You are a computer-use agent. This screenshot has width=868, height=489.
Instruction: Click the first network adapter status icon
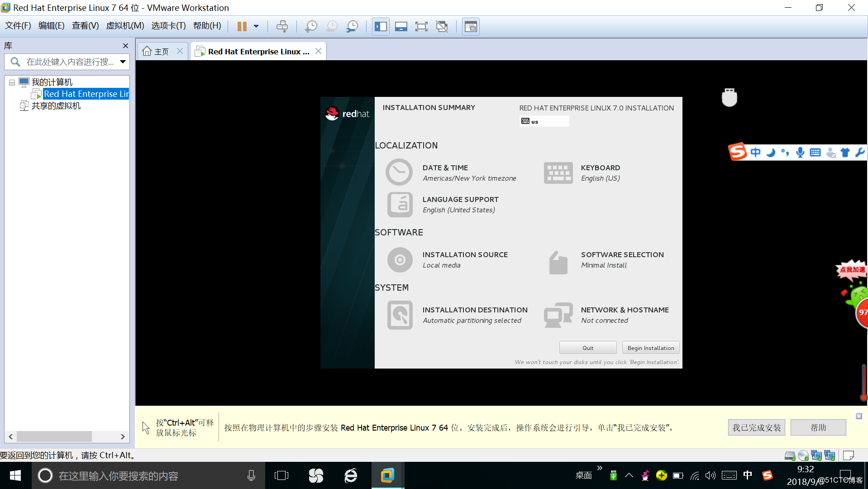816,455
